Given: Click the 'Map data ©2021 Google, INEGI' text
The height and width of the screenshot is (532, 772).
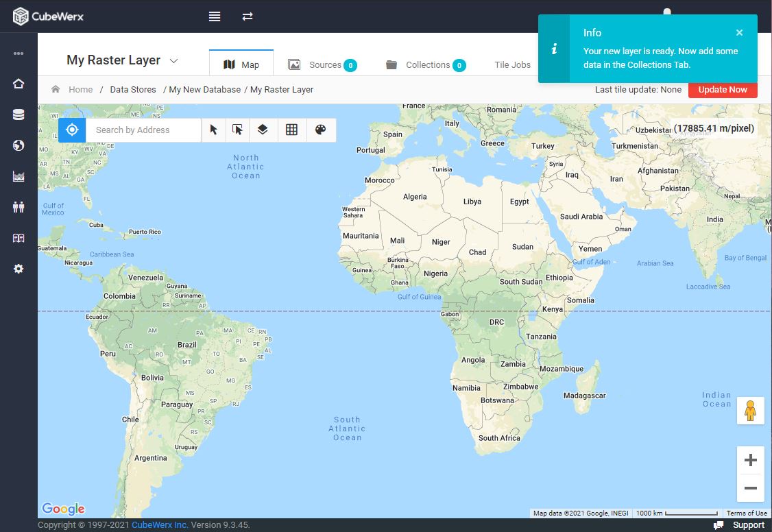Looking at the screenshot, I should click(x=581, y=513).
